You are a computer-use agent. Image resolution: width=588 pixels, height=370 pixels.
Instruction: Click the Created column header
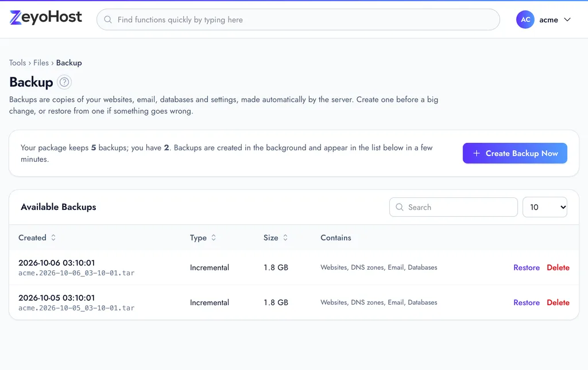point(32,237)
